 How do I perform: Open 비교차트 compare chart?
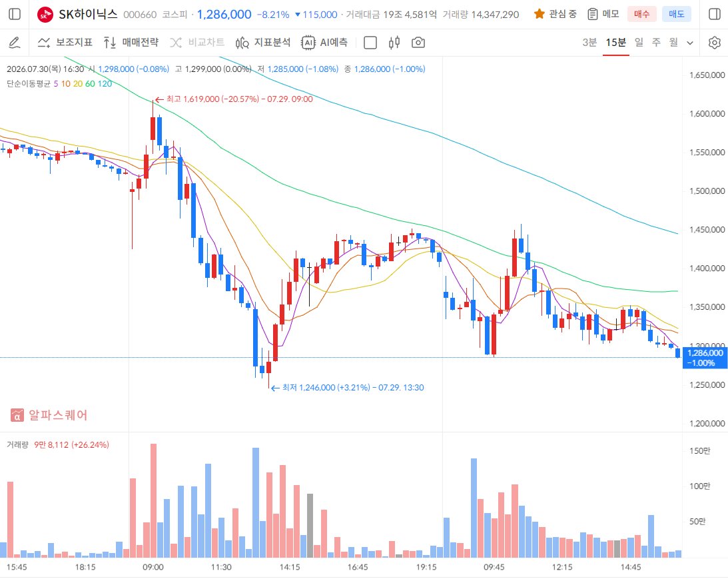197,43
